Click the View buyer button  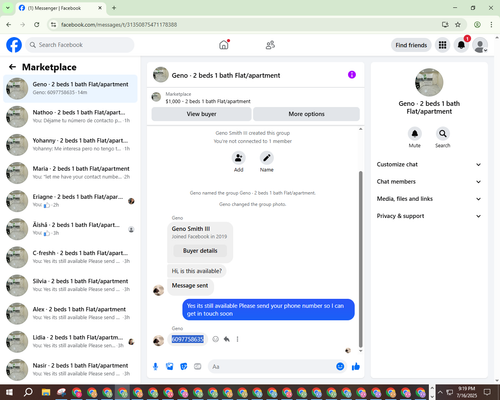pyautogui.click(x=201, y=114)
